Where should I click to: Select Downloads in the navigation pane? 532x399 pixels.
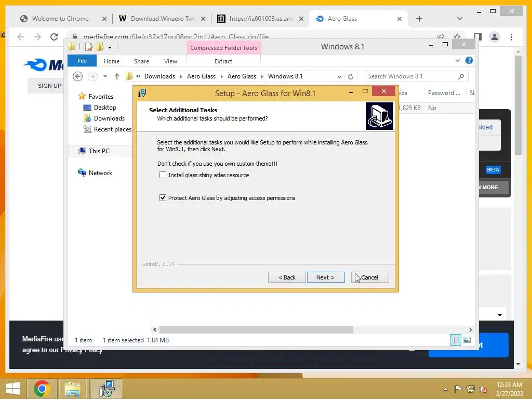coord(109,118)
